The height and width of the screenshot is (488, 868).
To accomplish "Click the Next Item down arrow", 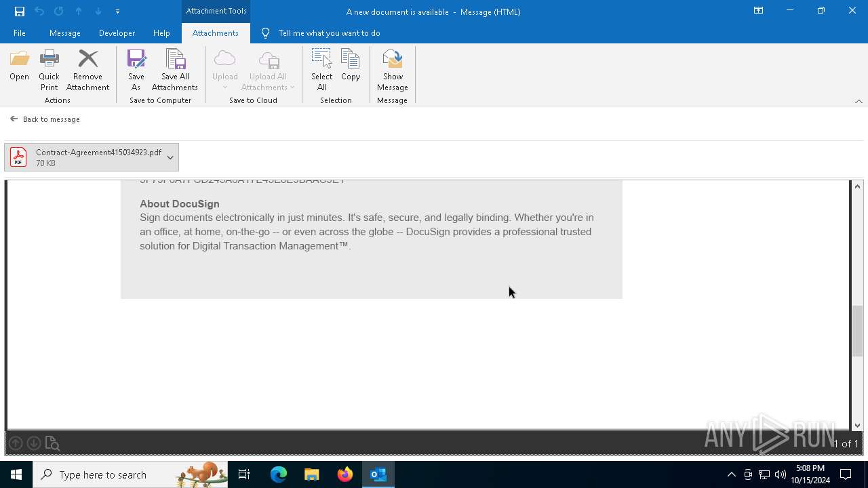I will (98, 12).
